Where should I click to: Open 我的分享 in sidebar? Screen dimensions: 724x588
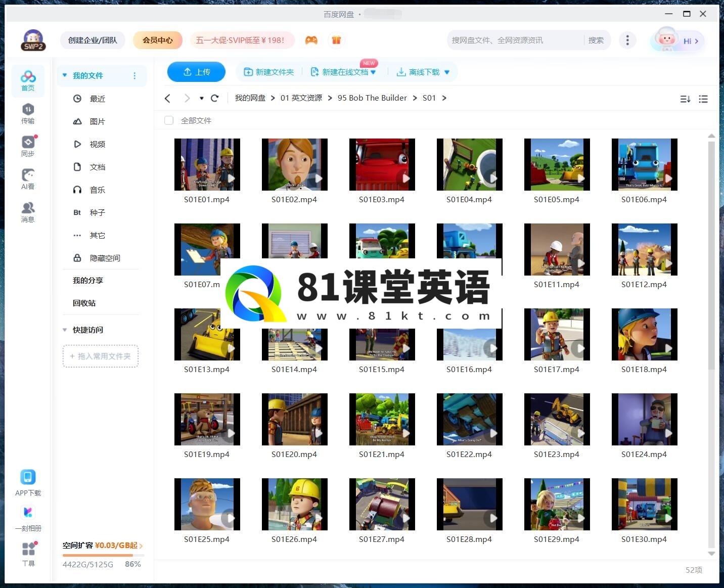tap(87, 280)
